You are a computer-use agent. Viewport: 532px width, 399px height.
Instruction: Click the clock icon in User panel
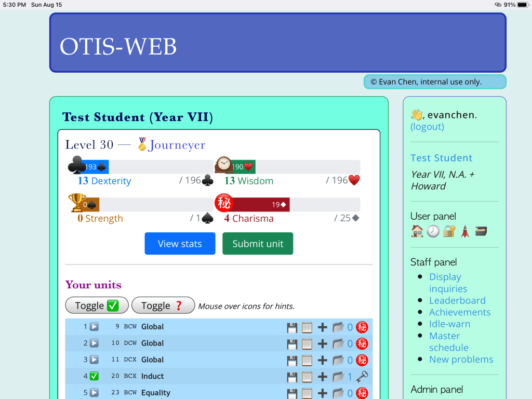[x=433, y=231]
